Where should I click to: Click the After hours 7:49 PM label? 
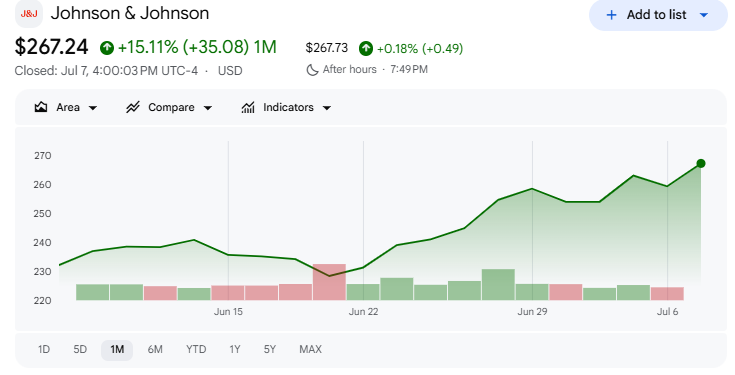tap(375, 70)
